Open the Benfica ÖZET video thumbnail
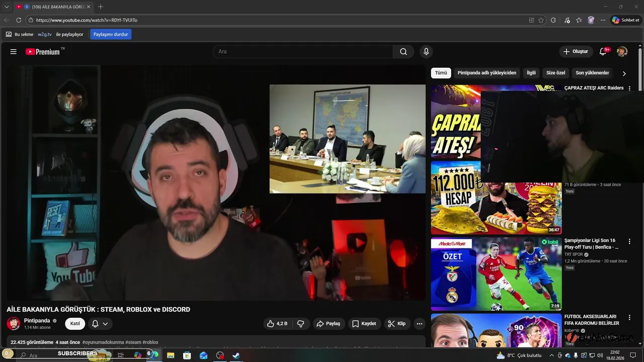 coord(496,274)
